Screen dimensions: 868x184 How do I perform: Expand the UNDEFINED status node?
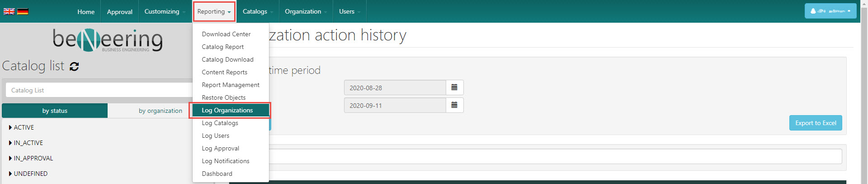[10, 174]
